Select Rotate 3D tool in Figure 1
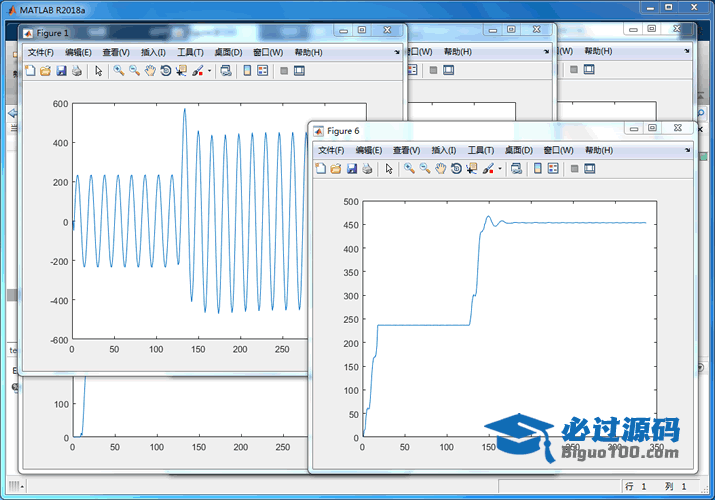The width and height of the screenshot is (715, 500). (166, 71)
